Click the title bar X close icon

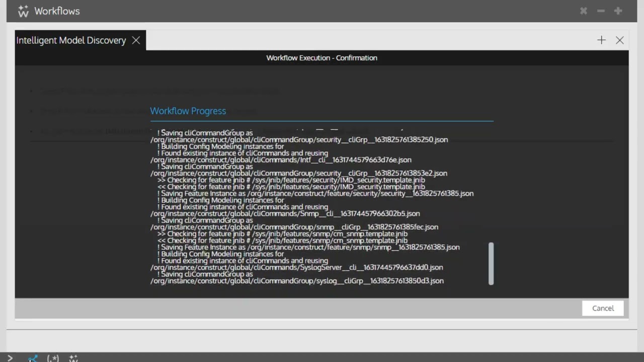point(584,11)
